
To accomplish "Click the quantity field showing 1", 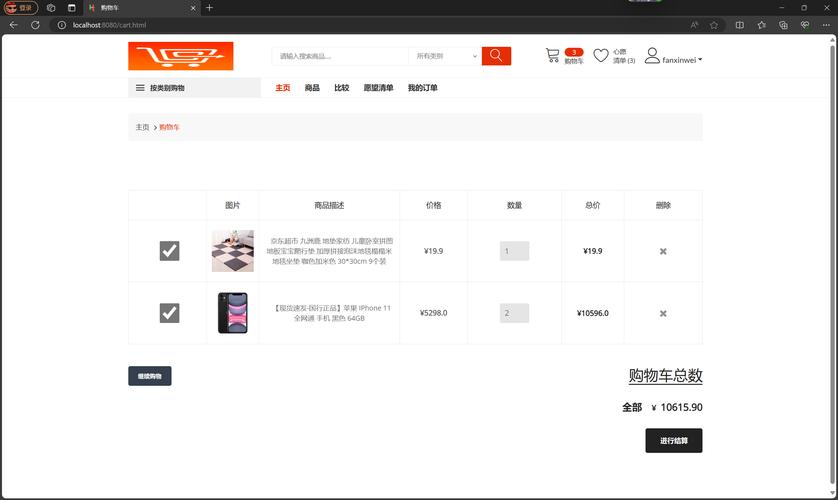I will click(x=514, y=251).
